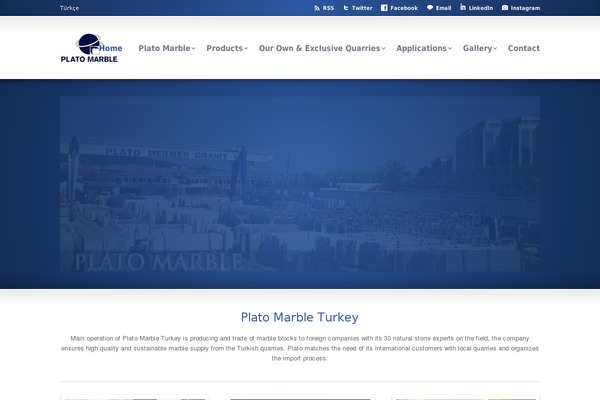Expand the Applications dropdown arrow
The width and height of the screenshot is (600, 400).
pyautogui.click(x=450, y=49)
